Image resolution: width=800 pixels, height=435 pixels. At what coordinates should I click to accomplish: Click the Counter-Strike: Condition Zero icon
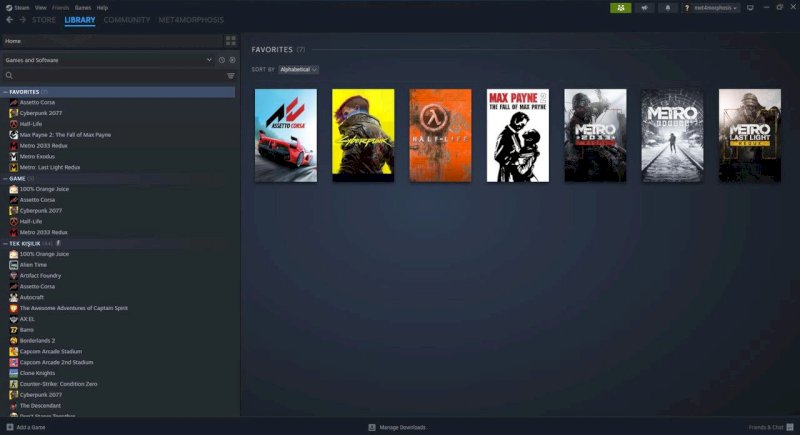[x=14, y=384]
